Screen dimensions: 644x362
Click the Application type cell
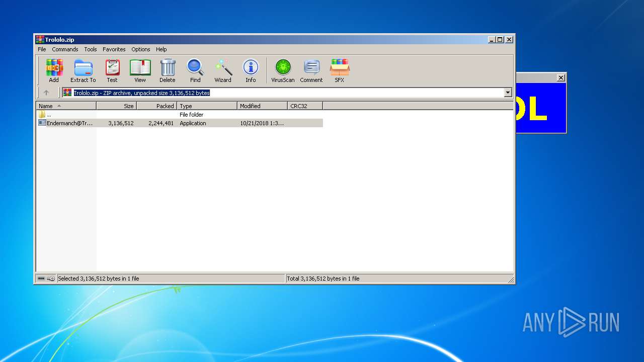point(193,123)
